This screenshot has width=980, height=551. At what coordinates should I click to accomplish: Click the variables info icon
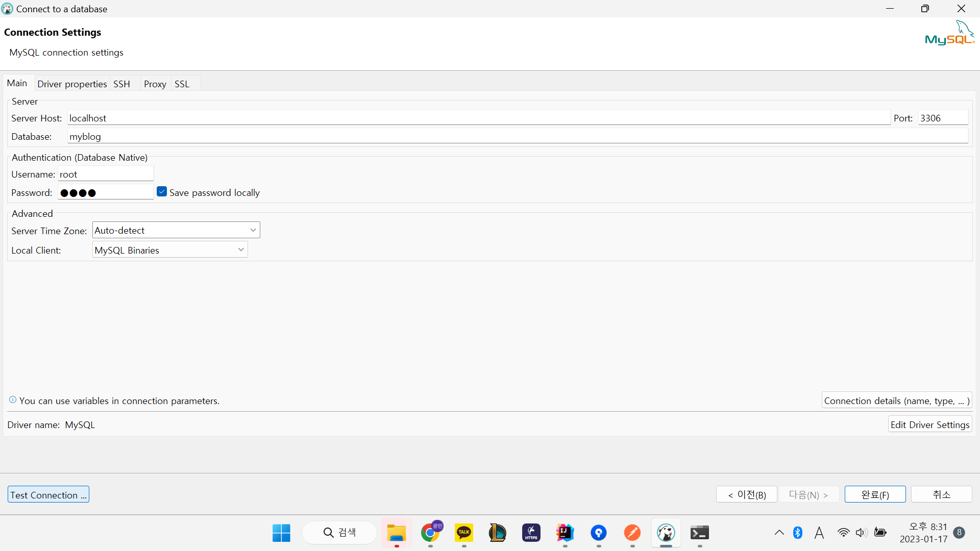(x=13, y=400)
